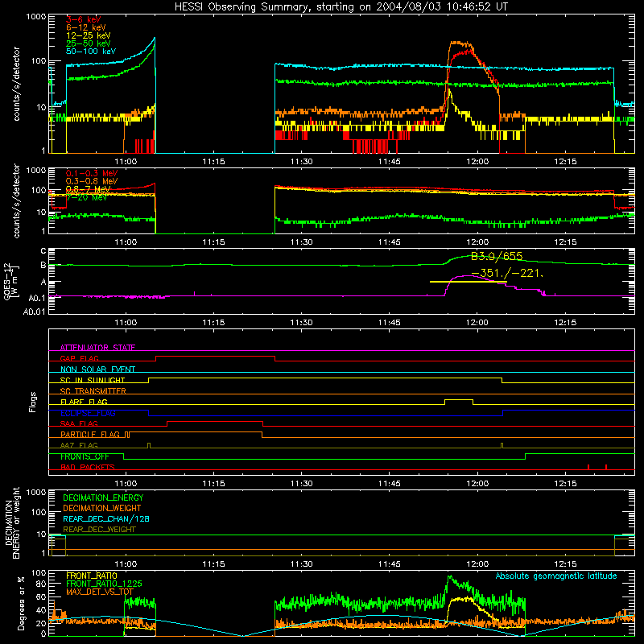Click the yellow flare duration bar in GOES panel

pyautogui.click(x=469, y=282)
